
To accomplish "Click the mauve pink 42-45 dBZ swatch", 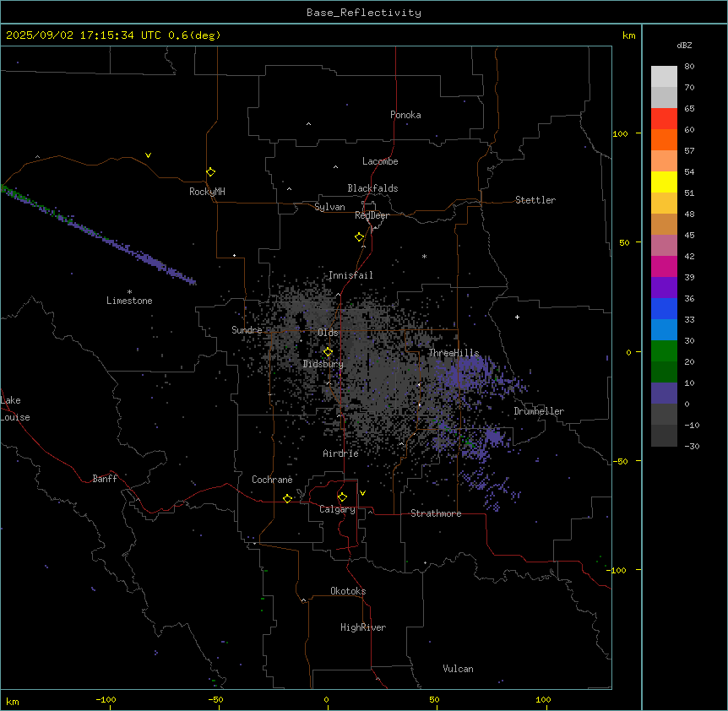I will (664, 246).
